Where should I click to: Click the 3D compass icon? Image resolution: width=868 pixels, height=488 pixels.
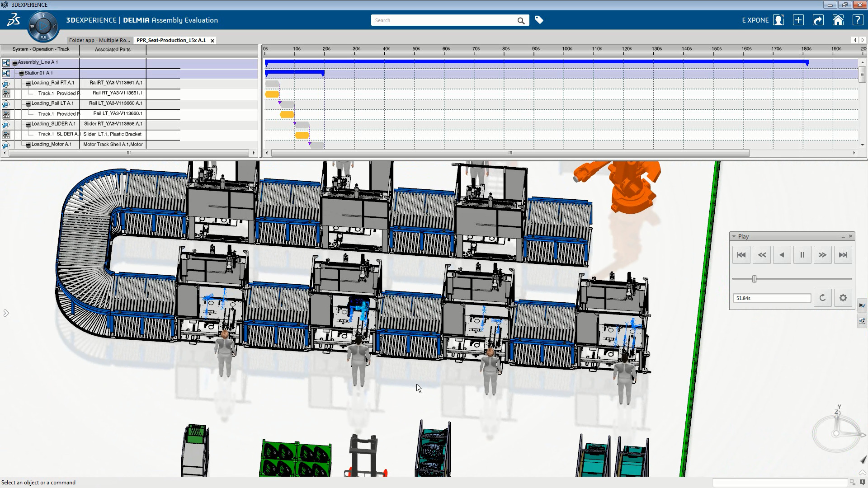[x=43, y=27]
